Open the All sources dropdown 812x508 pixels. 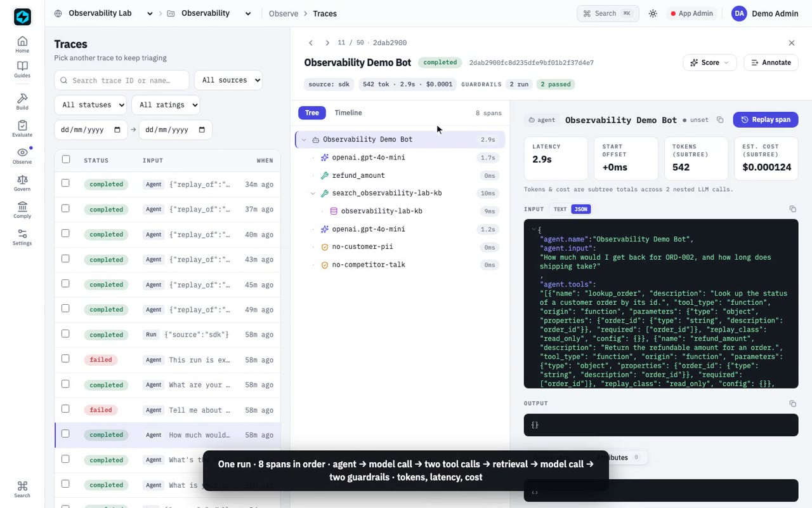(229, 80)
